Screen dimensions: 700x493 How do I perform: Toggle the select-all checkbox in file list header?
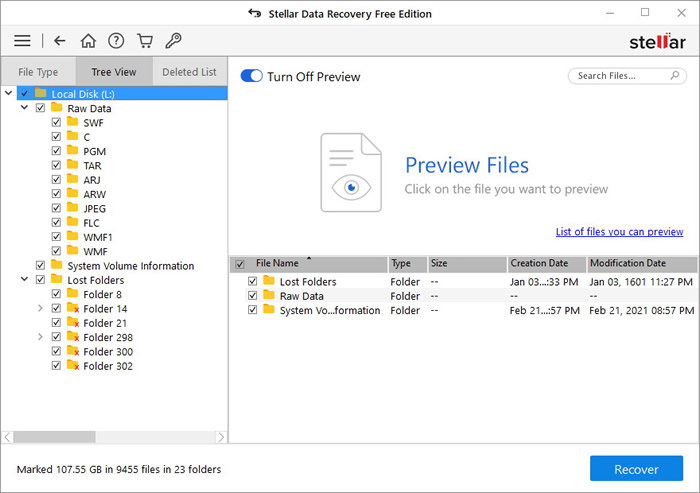239,264
